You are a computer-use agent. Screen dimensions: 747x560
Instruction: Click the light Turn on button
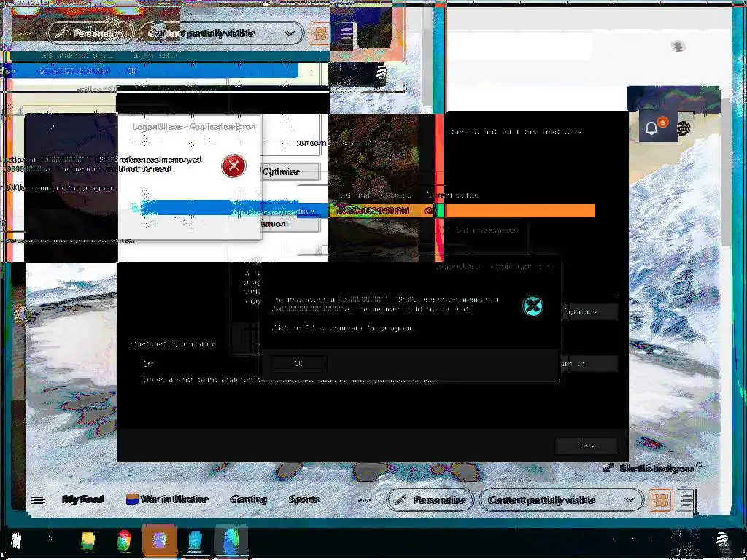click(x=290, y=224)
